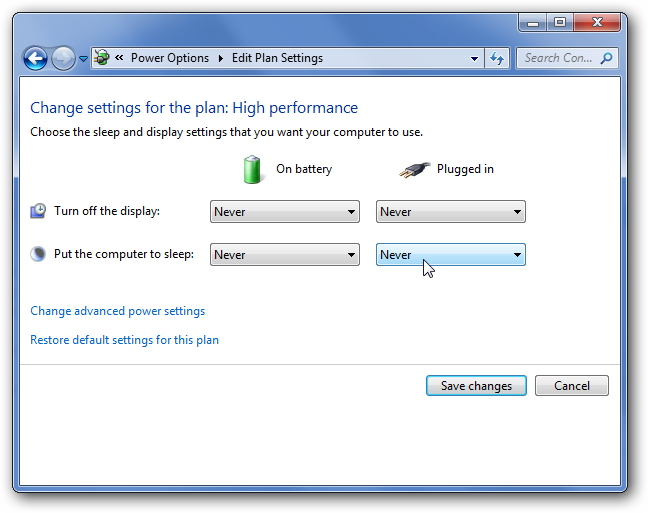648x513 pixels.
Task: Click the Refresh button beside address bar
Action: click(x=497, y=58)
